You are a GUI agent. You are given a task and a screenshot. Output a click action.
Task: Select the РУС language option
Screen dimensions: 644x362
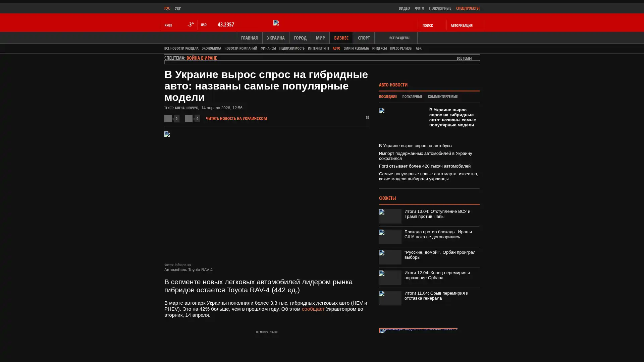(x=167, y=8)
